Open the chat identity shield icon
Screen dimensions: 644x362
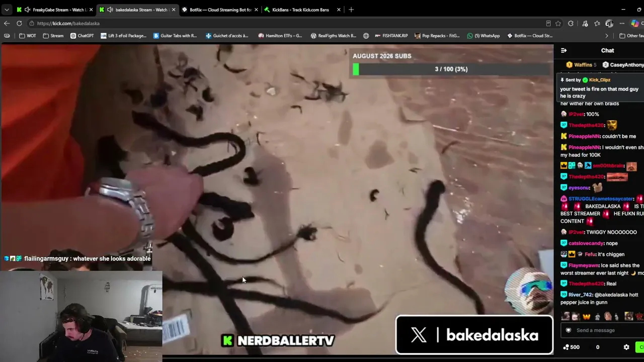tap(569, 330)
